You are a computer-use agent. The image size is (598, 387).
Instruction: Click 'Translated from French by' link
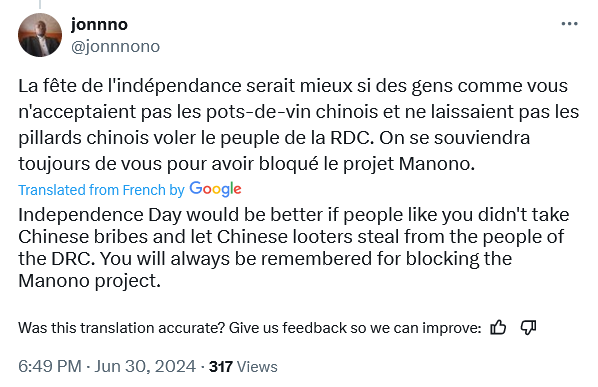coord(101,190)
